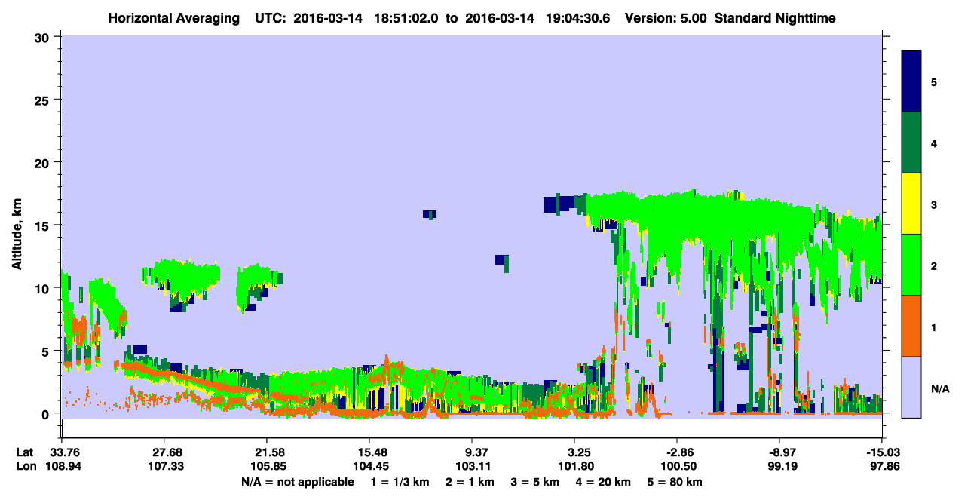Viewport: 980px width, 503px height.
Task: Click the dark green color bar segment 4
Action: tap(911, 143)
